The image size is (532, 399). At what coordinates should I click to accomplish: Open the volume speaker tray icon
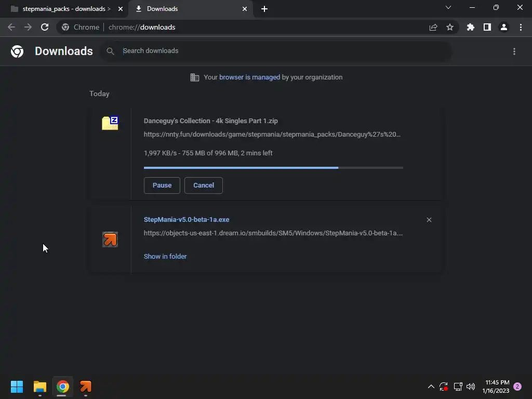[x=471, y=387]
